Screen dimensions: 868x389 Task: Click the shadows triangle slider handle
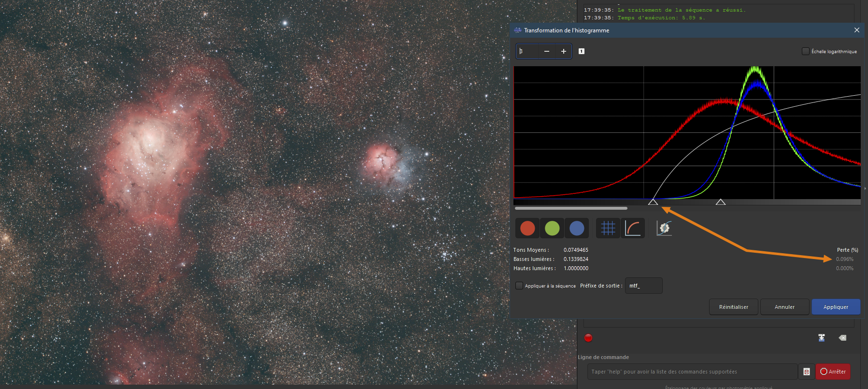point(653,202)
